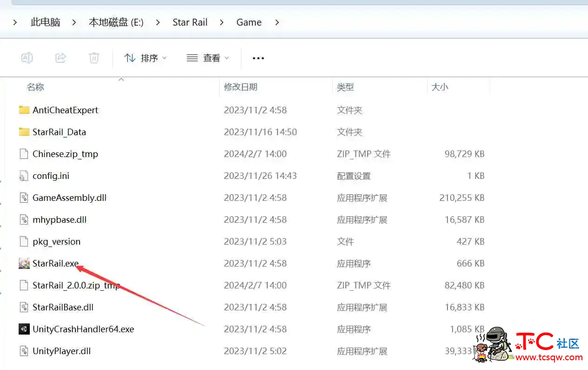588x370 pixels.
Task: Sort by the 修改日期 column header
Action: (x=241, y=87)
